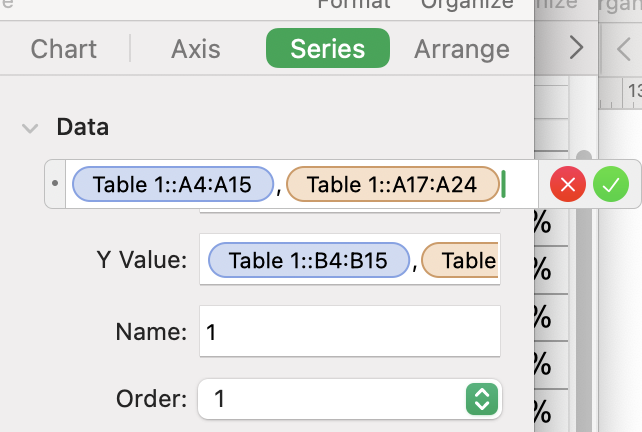This screenshot has width=642, height=432.
Task: Collapse the Data section
Action: [31, 128]
